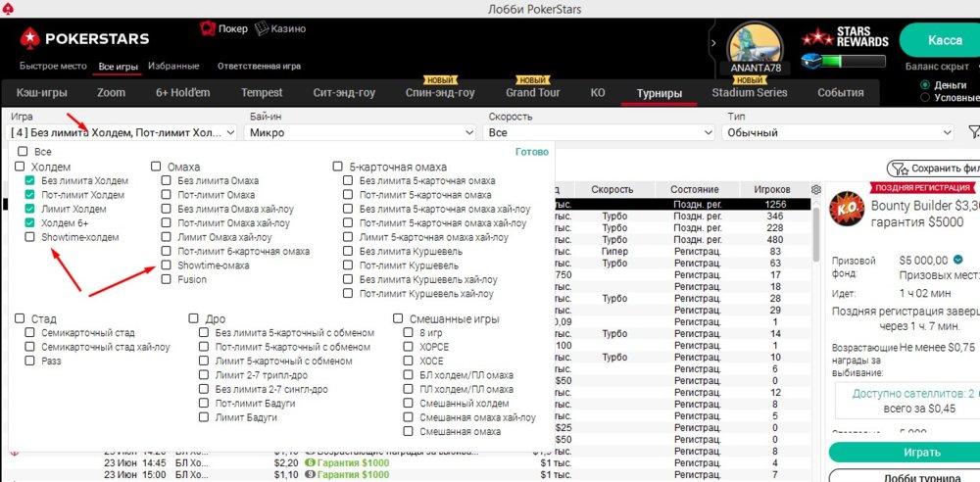Switch to the Zoom tab

tap(112, 92)
